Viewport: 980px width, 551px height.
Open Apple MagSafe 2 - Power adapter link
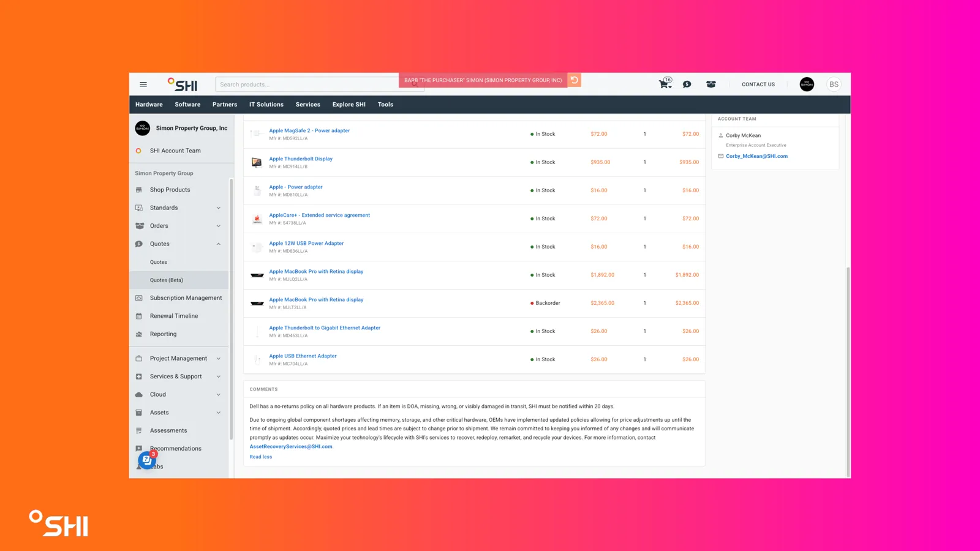pos(309,130)
